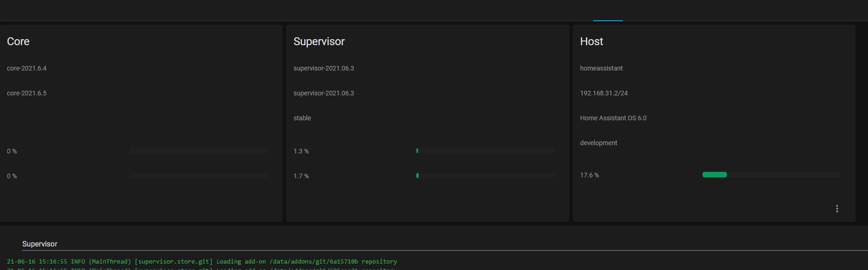
Task: Click the development deployment text
Action: pos(598,143)
